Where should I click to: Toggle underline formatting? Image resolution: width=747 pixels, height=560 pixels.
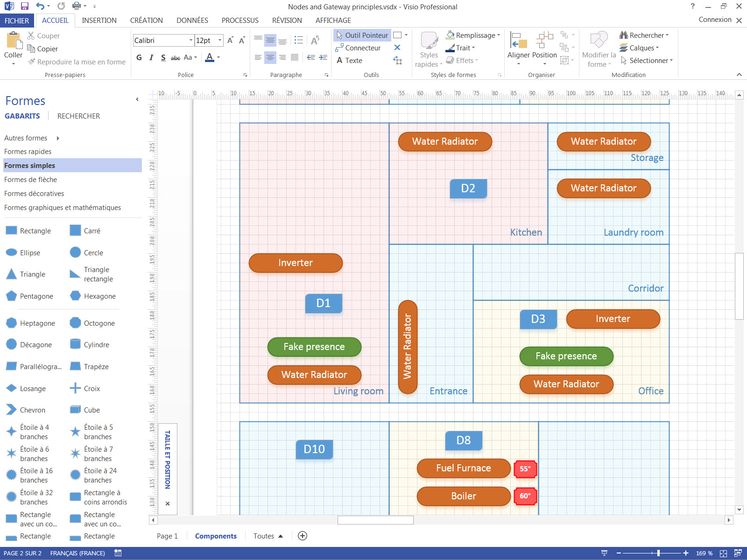163,57
